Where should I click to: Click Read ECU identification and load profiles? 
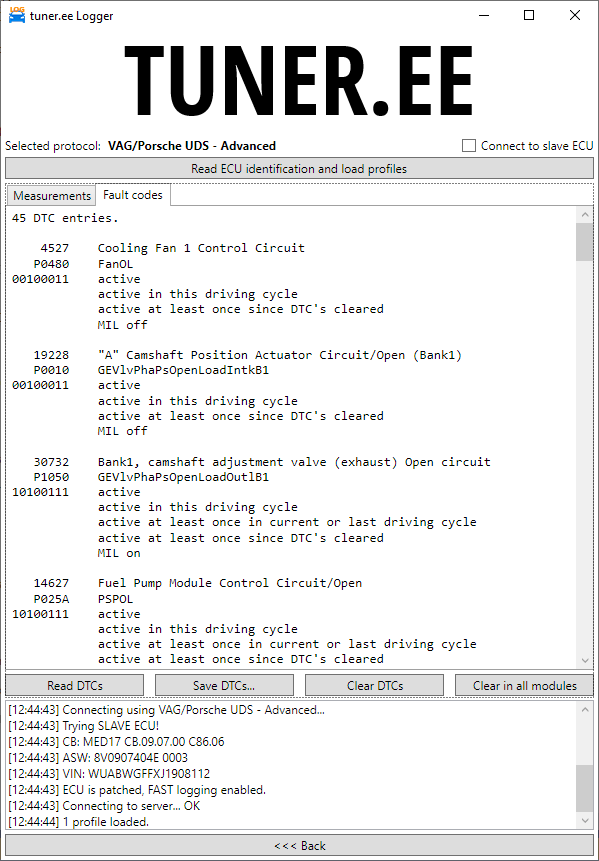pyautogui.click(x=299, y=169)
